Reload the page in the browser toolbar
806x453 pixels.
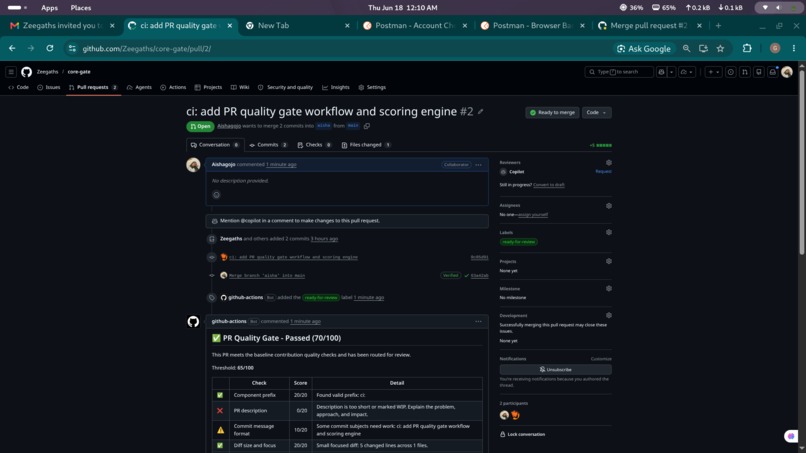point(50,48)
